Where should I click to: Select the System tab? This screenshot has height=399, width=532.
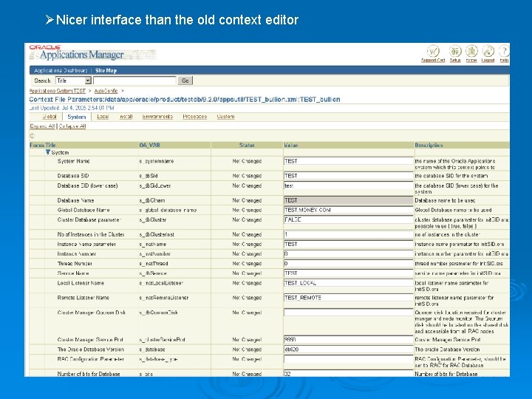tap(77, 117)
